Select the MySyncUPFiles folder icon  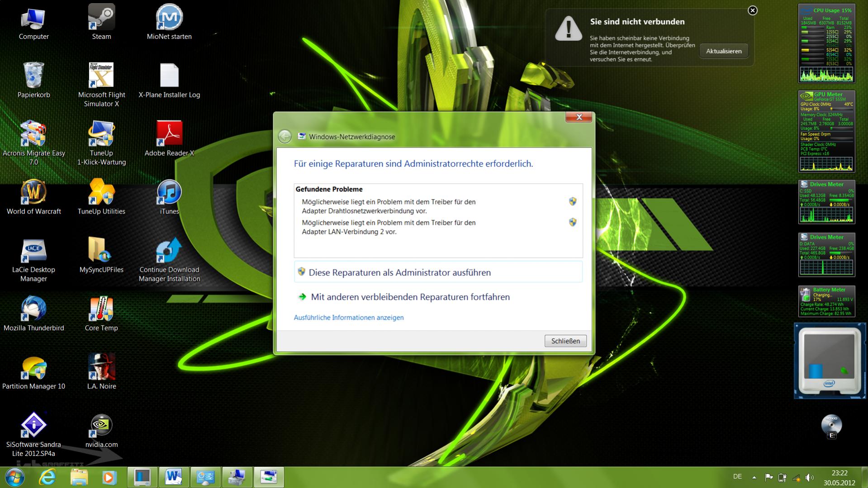[x=101, y=255]
